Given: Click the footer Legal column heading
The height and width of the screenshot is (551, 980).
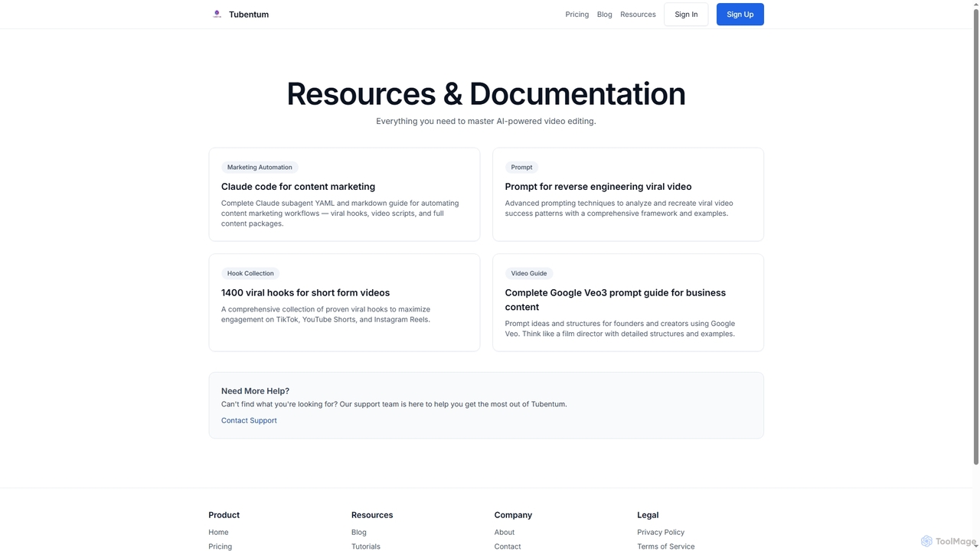Looking at the screenshot, I should (x=648, y=515).
